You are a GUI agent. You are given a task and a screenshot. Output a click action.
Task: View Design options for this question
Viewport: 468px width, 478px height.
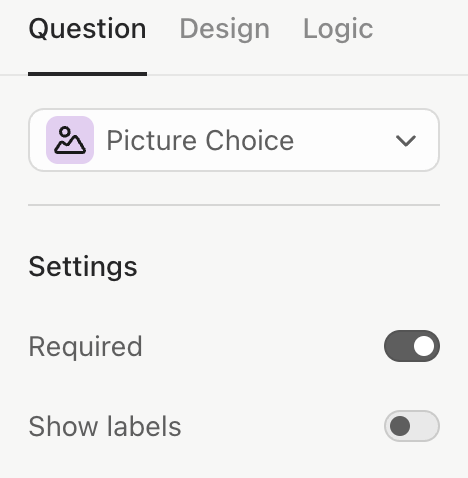(224, 29)
